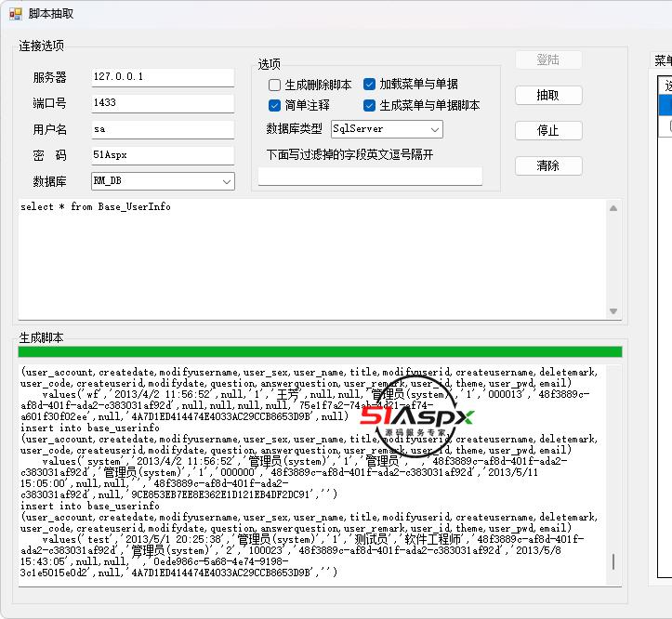The width and height of the screenshot is (672, 619).
Task: Click the 选项 group label
Action: 270,64
